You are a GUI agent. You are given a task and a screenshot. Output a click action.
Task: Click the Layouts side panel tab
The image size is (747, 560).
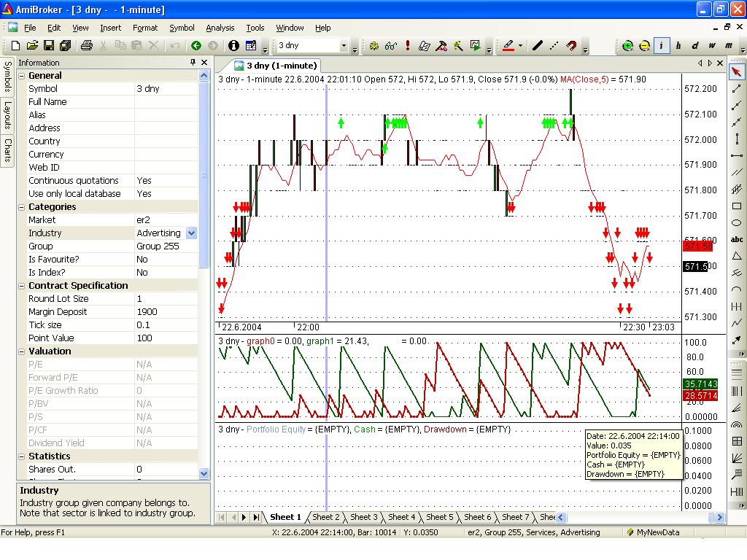pyautogui.click(x=7, y=114)
